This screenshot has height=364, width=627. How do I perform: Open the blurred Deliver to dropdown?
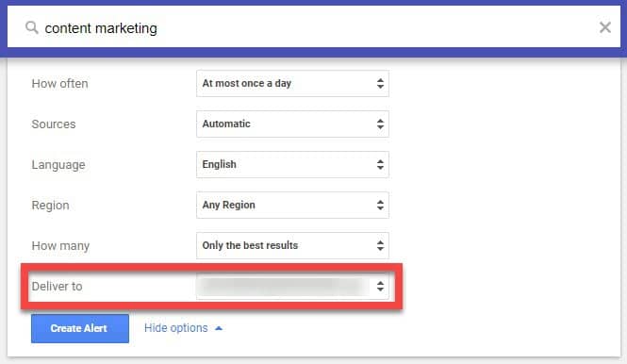(292, 286)
